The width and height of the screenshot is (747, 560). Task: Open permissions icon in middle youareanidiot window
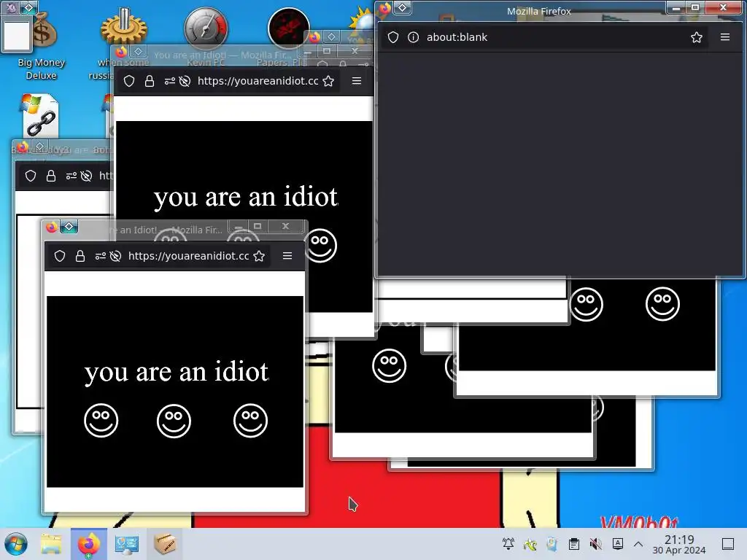[x=169, y=81]
